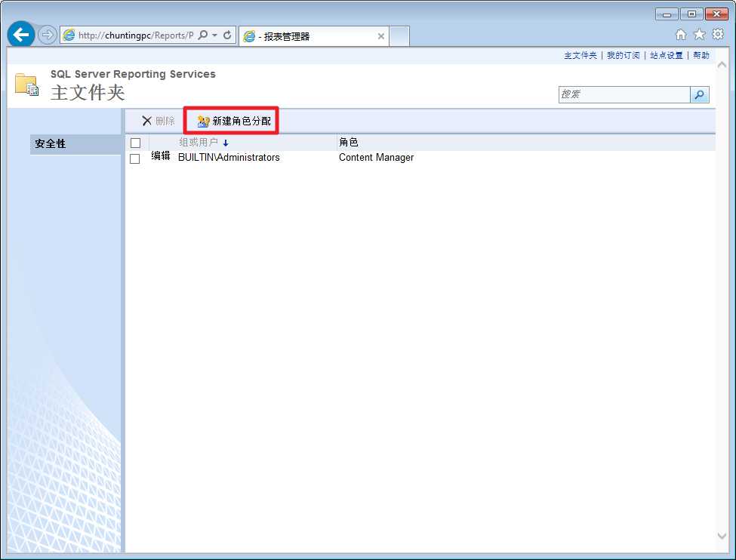Click the search magnifier in address bar
The height and width of the screenshot is (560, 736).
point(203,35)
